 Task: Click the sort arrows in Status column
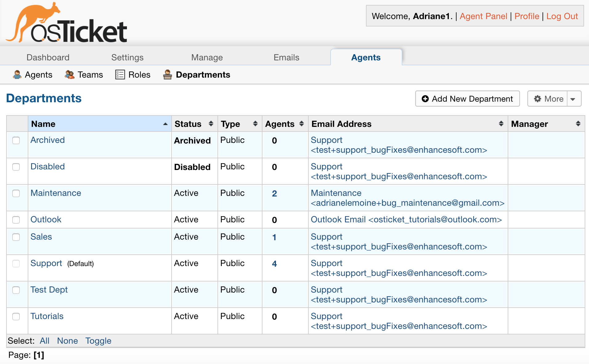click(x=211, y=124)
